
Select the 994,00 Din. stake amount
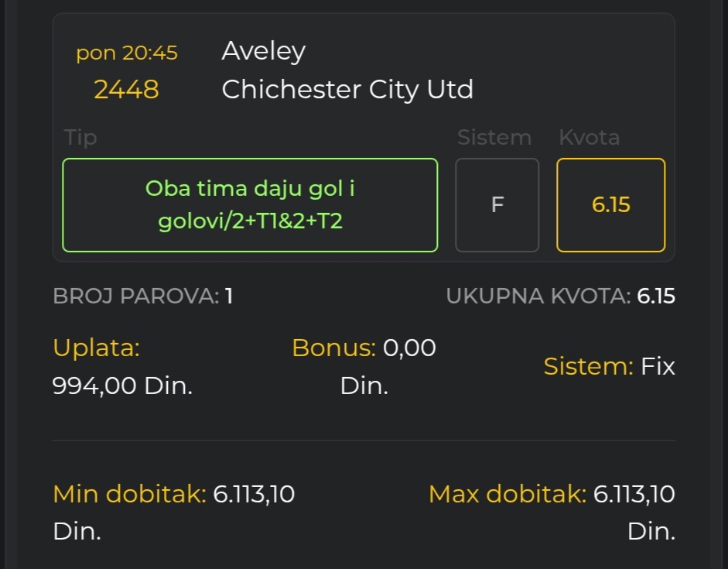click(x=122, y=385)
